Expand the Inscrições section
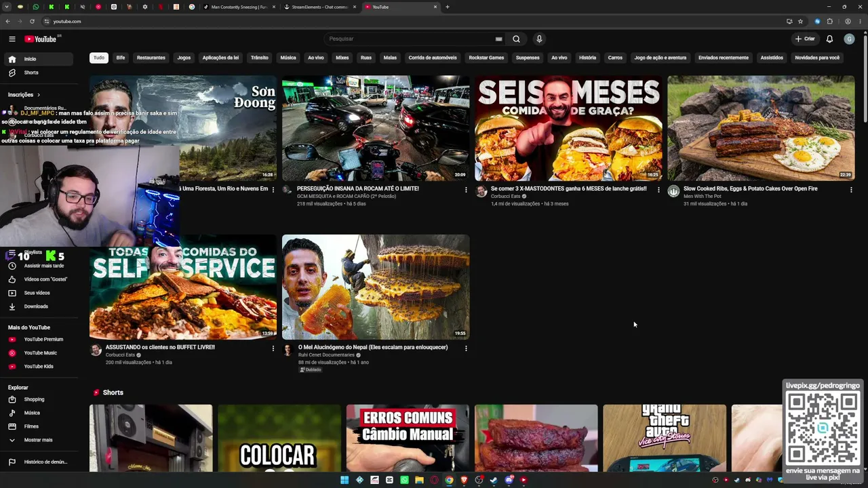This screenshot has width=868, height=488. (x=24, y=95)
